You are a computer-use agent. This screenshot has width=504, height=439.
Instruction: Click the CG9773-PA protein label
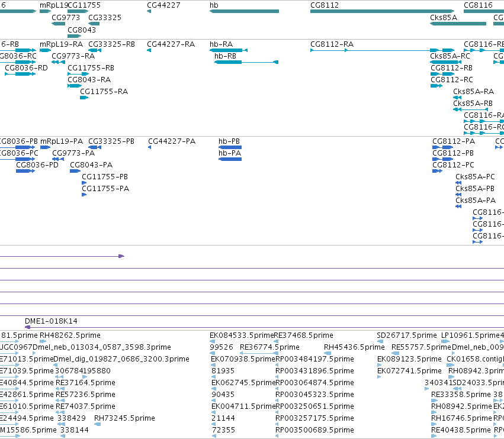pos(73,153)
